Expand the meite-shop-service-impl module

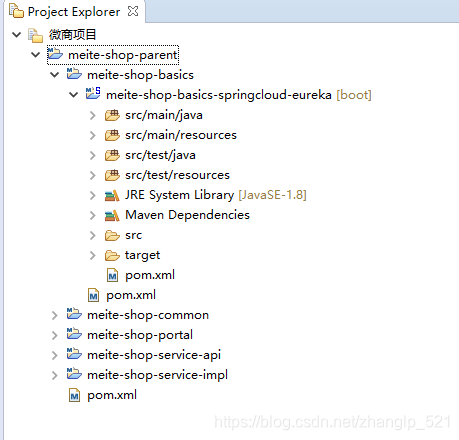pos(55,375)
